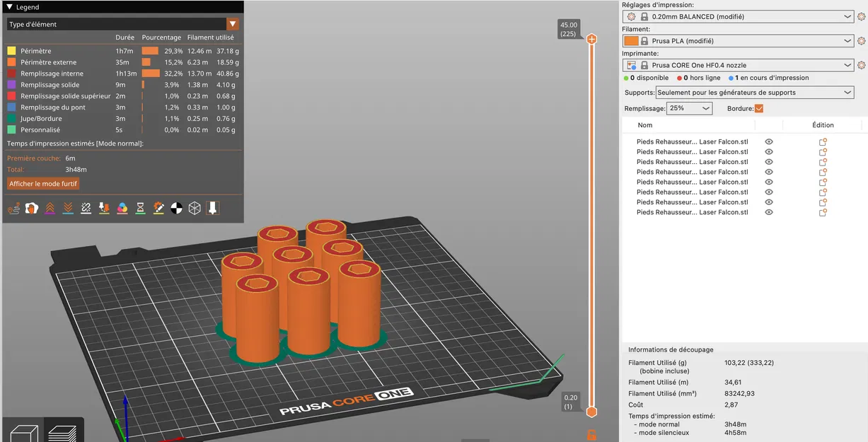The height and width of the screenshot is (442, 868).
Task: Switch to 3D editor view cube icon
Action: pos(23,432)
